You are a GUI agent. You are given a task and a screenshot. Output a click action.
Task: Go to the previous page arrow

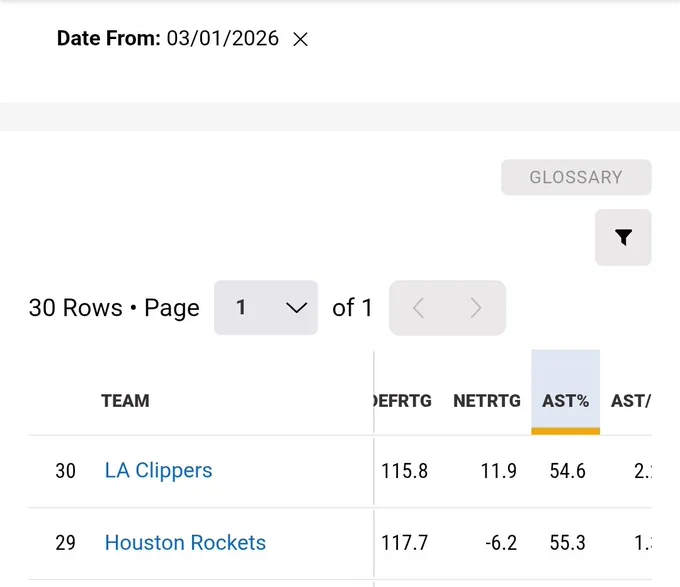(418, 308)
